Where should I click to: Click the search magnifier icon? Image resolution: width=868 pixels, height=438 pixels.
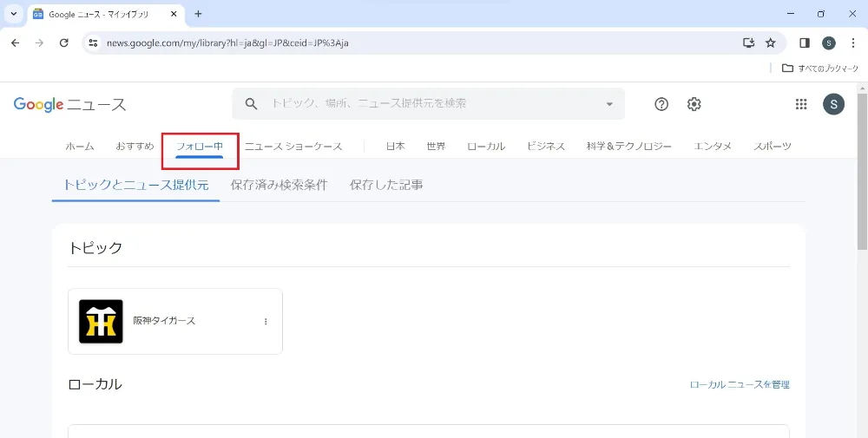[252, 104]
